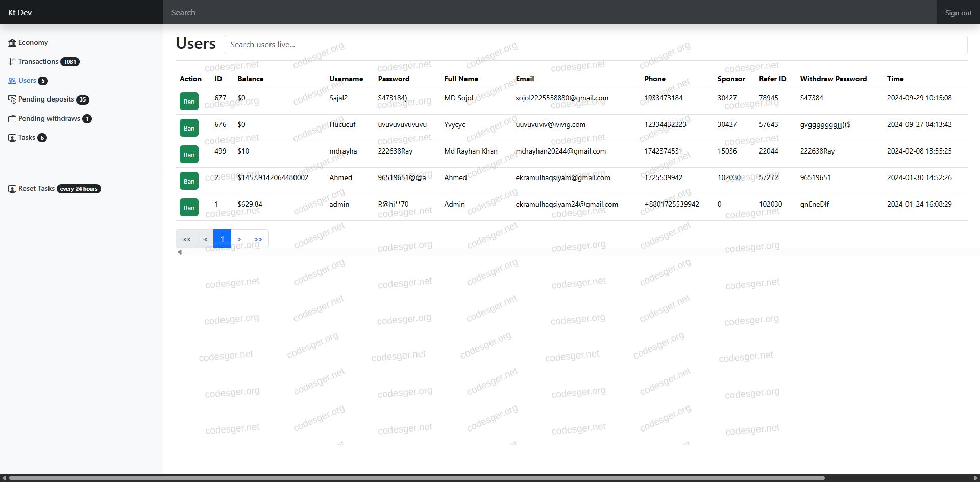Click the Reset Tasks icon

[12, 189]
